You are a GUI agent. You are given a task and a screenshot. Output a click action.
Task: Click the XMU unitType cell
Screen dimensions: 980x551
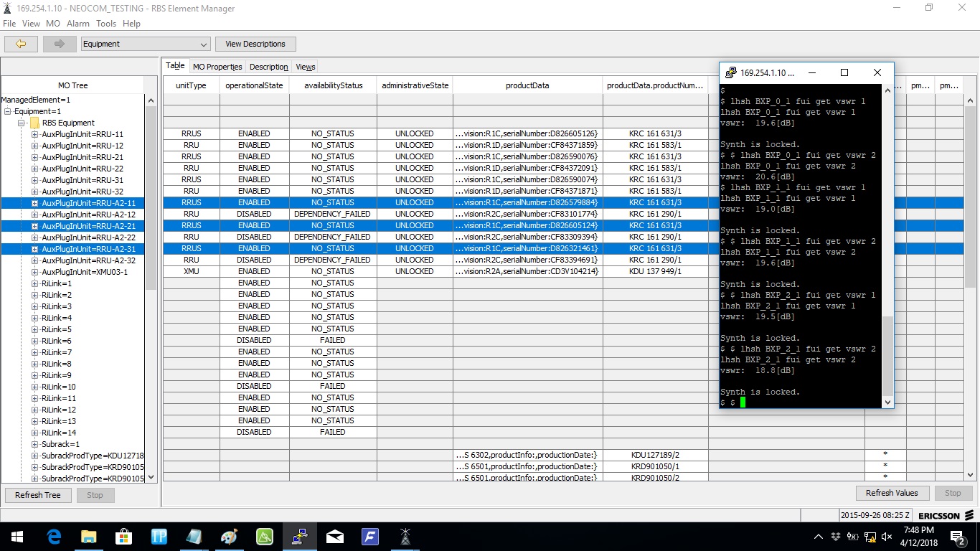192,272
